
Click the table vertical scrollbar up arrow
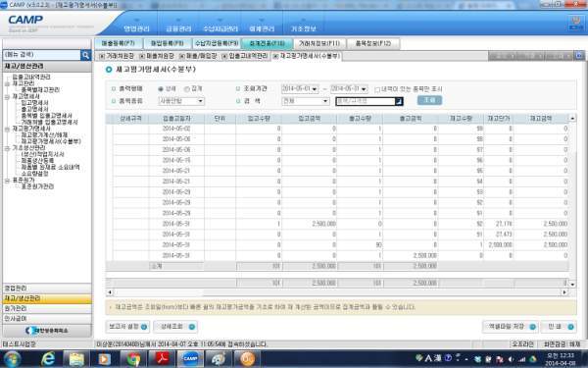click(x=572, y=119)
